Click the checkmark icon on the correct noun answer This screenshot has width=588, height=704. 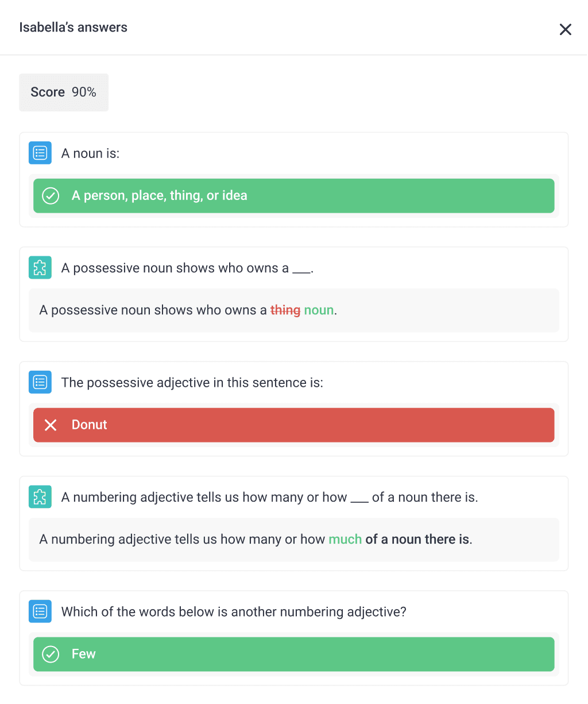(x=51, y=195)
